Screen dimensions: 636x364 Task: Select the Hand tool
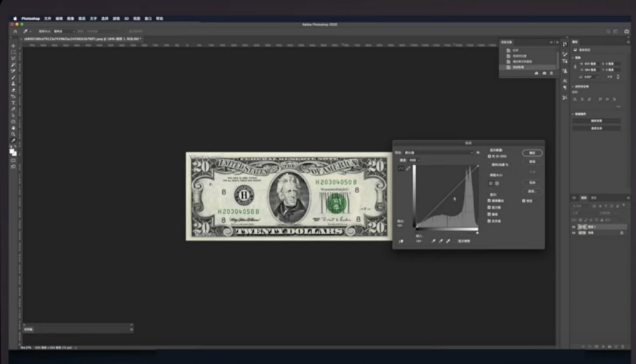point(13,128)
